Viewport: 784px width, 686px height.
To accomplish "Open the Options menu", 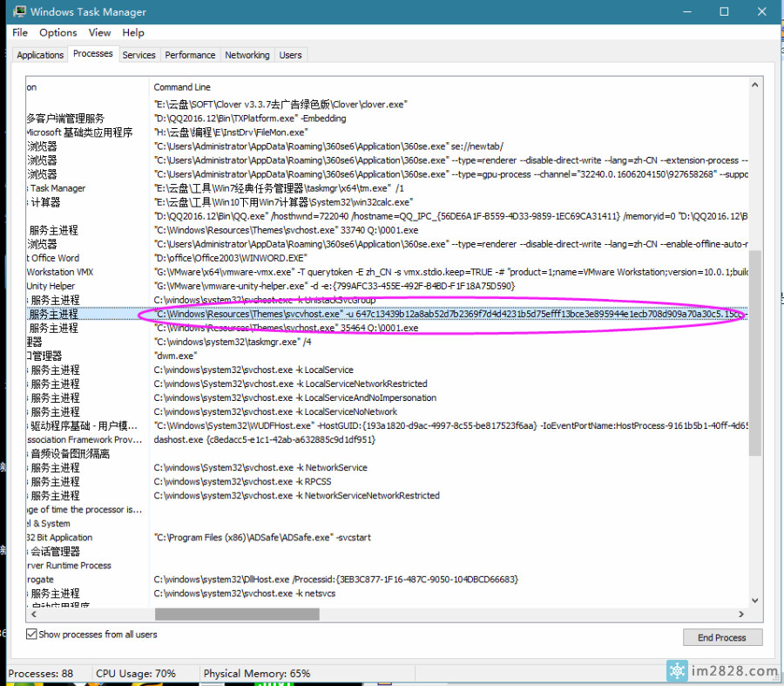I will (58, 32).
